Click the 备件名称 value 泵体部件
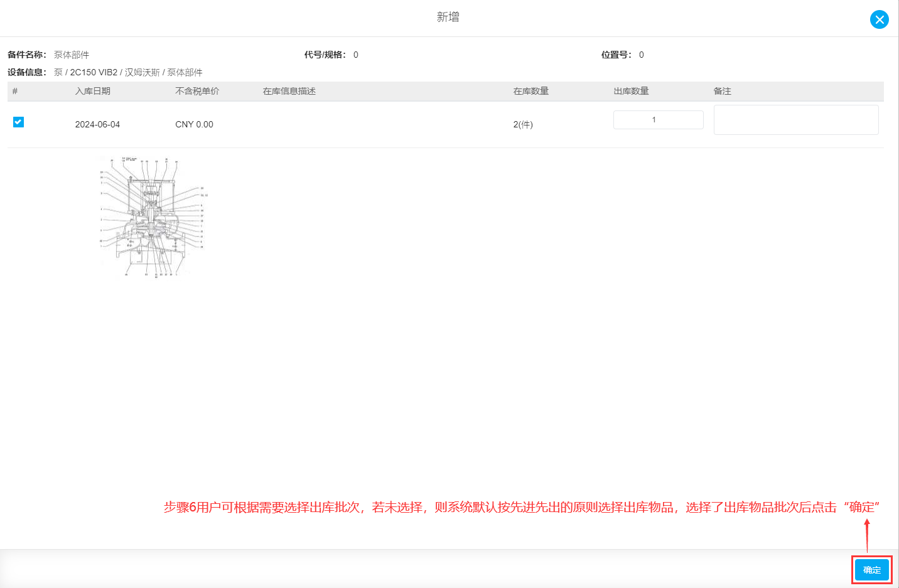The height and width of the screenshot is (588, 899). tap(72, 55)
